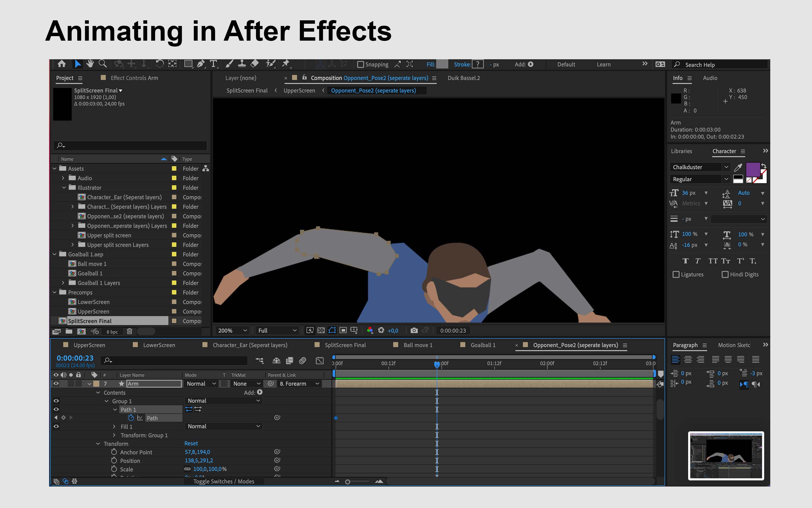The image size is (812, 508).
Task: Click the timeline zoom slider handle
Action: tap(348, 482)
